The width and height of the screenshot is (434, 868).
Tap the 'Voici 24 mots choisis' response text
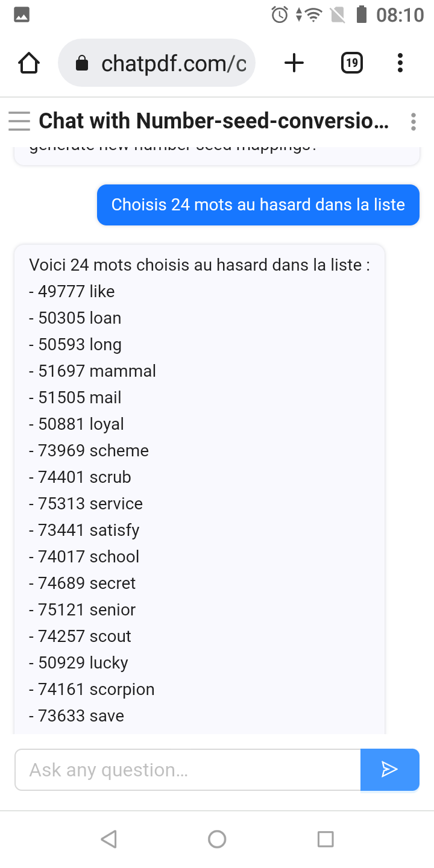[200, 265]
